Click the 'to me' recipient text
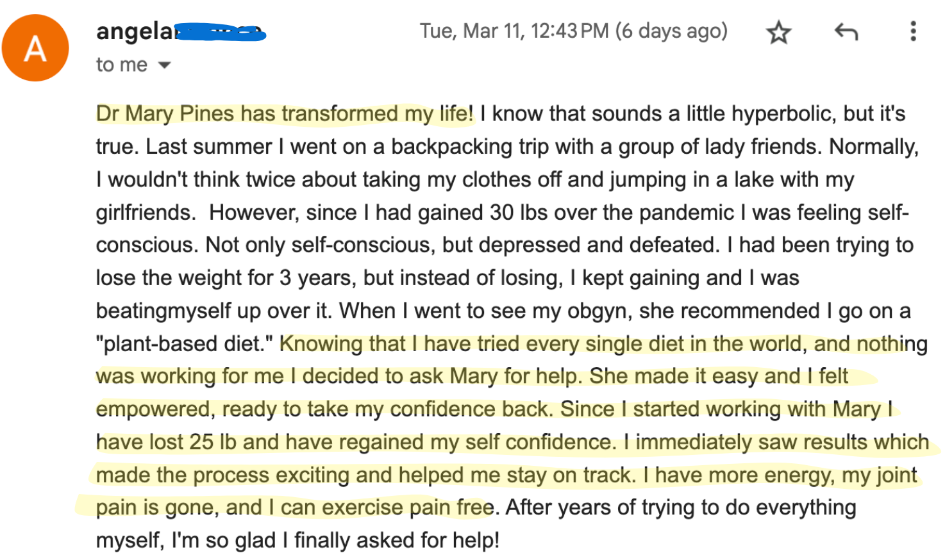This screenshot has width=945, height=560. click(121, 65)
